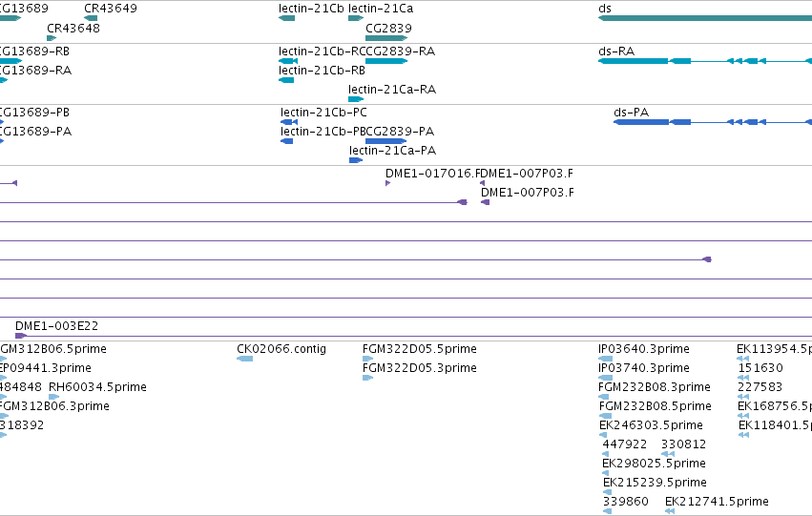Select the CG2839-PA protein label
Screen dimensions: 812x516
tap(400, 132)
